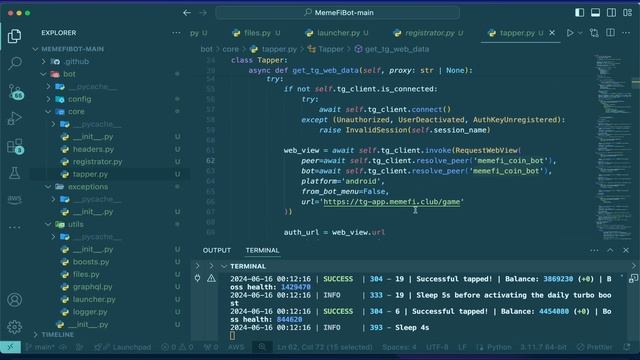Customize layout from the title bar

tap(628, 13)
